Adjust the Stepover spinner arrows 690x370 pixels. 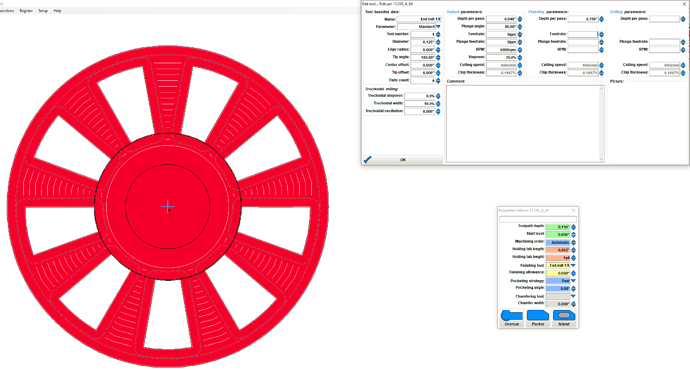520,57
